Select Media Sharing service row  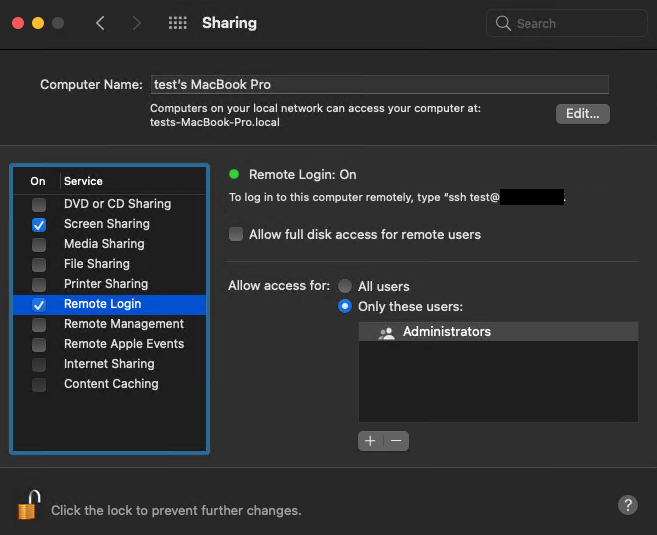109,244
